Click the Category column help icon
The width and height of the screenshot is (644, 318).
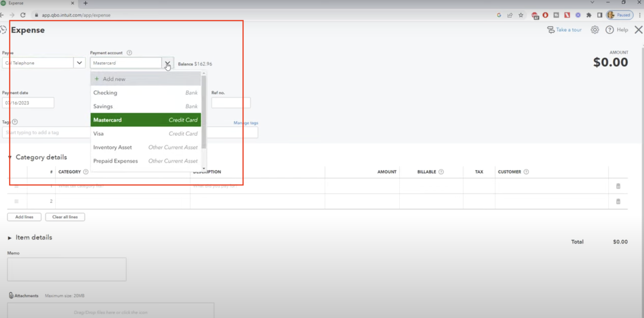86,172
